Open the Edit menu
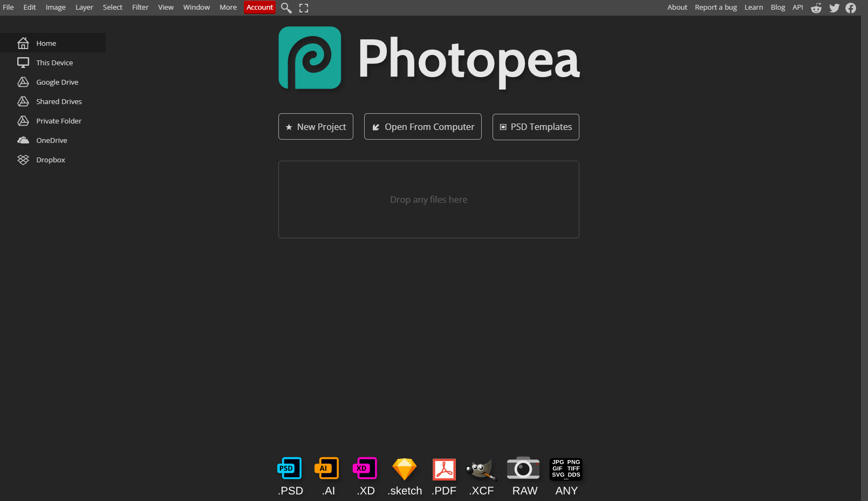The width and height of the screenshot is (868, 501). tap(30, 8)
